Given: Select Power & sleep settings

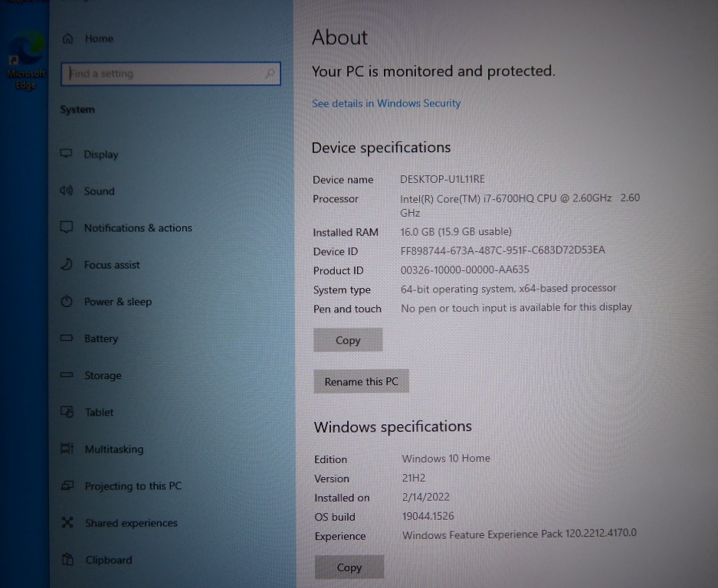Looking at the screenshot, I should [118, 302].
